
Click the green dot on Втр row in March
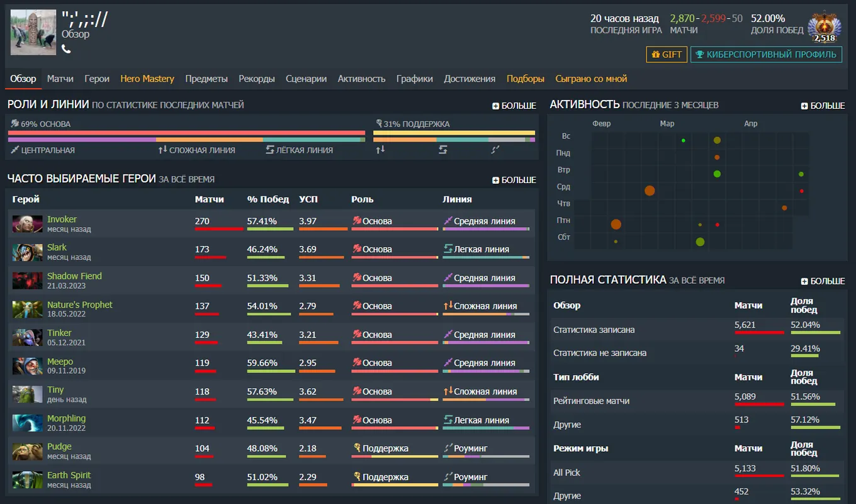point(717,174)
